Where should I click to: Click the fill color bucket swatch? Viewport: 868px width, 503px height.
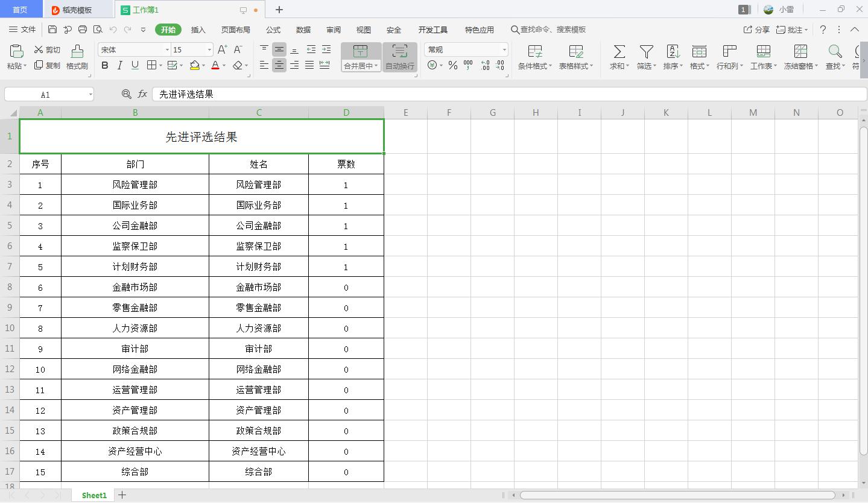pyautogui.click(x=195, y=65)
